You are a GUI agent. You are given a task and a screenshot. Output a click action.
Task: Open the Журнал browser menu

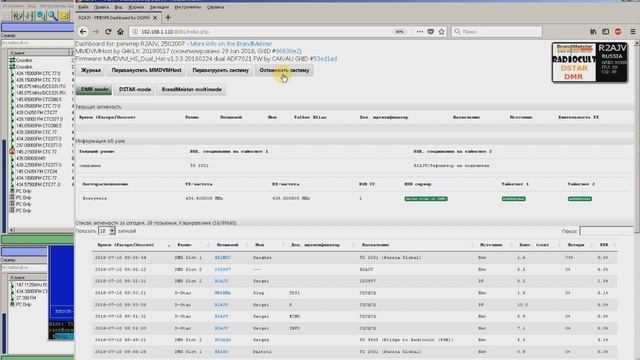[136, 7]
